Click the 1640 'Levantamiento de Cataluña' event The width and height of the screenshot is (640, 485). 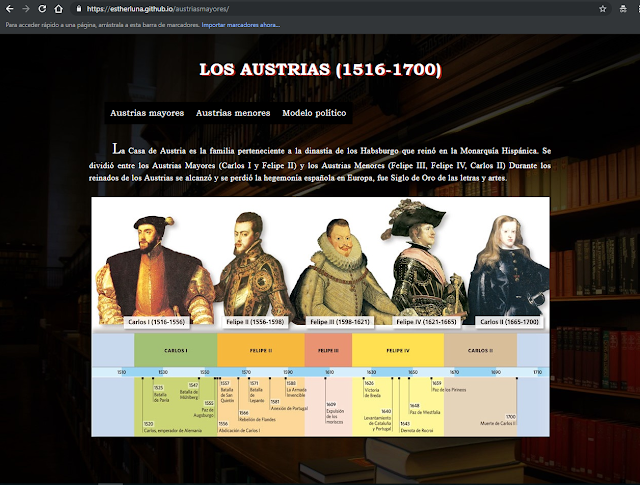coord(378,420)
